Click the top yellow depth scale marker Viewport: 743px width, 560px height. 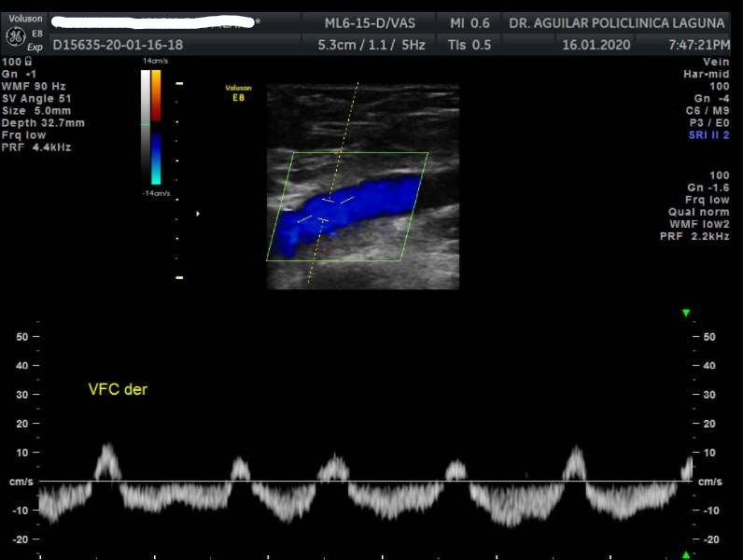click(x=179, y=84)
